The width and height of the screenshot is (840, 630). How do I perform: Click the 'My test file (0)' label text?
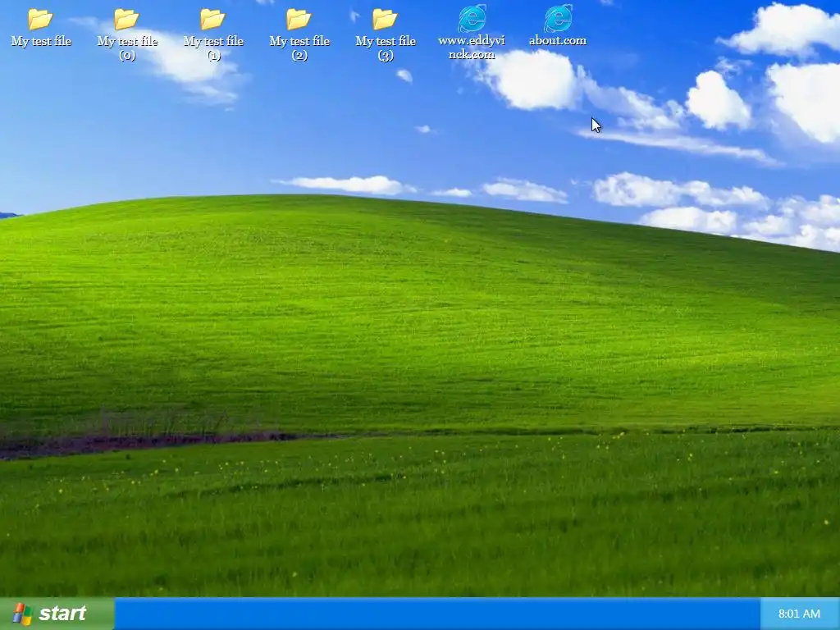tap(127, 48)
